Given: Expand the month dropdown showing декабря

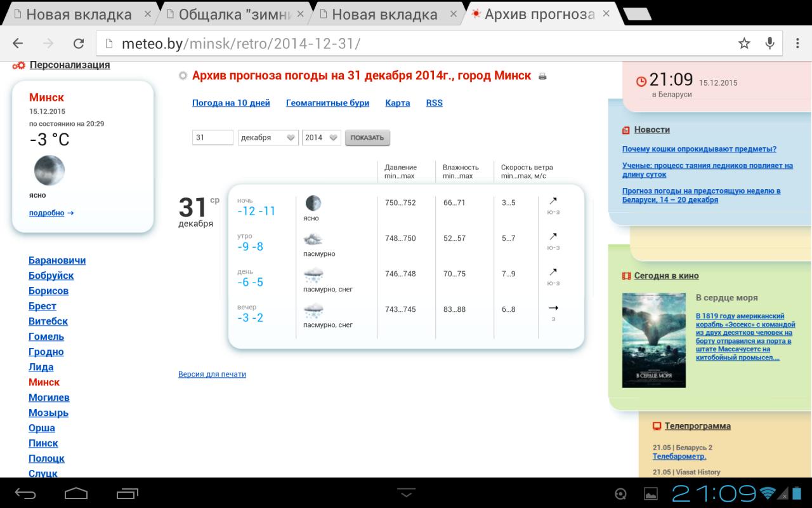Looking at the screenshot, I should 268,138.
